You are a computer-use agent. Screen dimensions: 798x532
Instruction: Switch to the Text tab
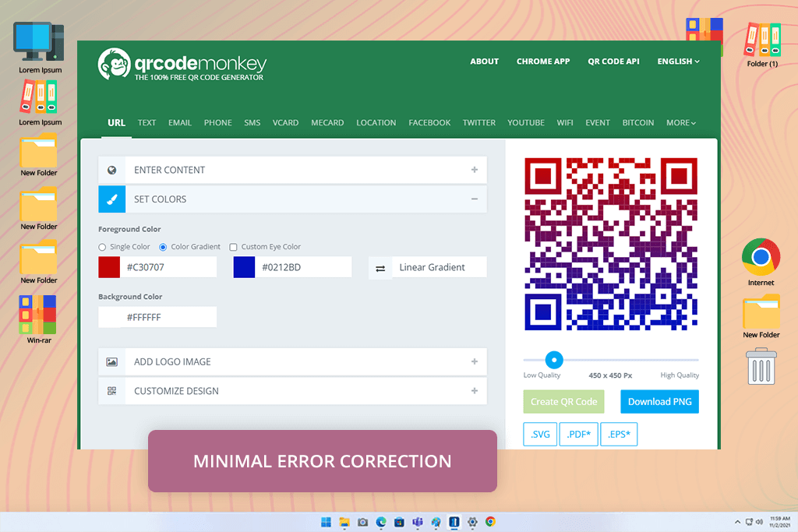(x=147, y=122)
